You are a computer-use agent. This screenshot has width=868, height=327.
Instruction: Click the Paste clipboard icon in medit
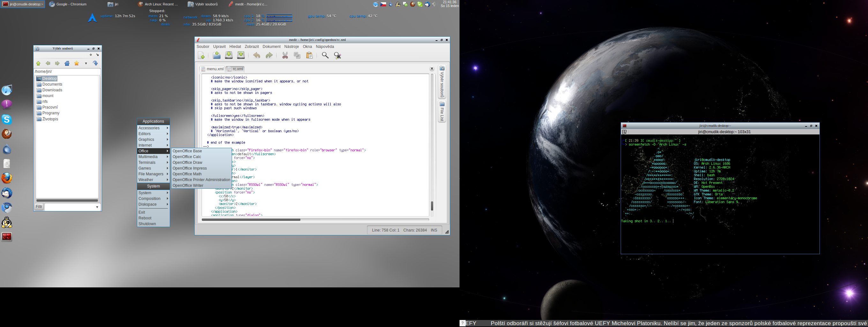(309, 55)
